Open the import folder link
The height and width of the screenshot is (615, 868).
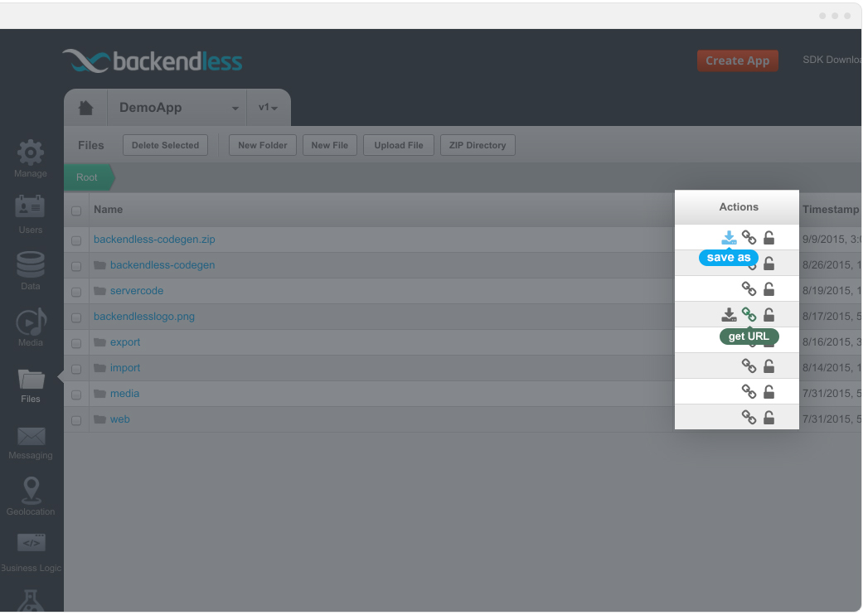tap(125, 367)
